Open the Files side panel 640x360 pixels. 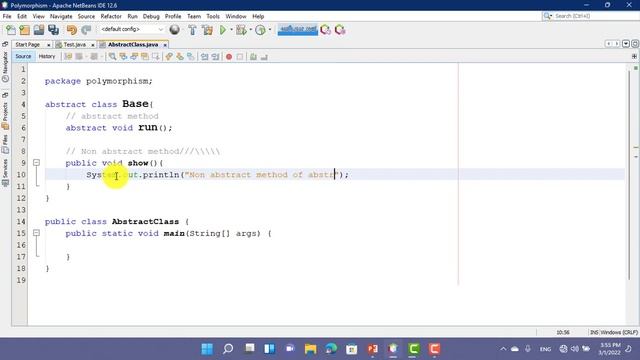coord(5,144)
